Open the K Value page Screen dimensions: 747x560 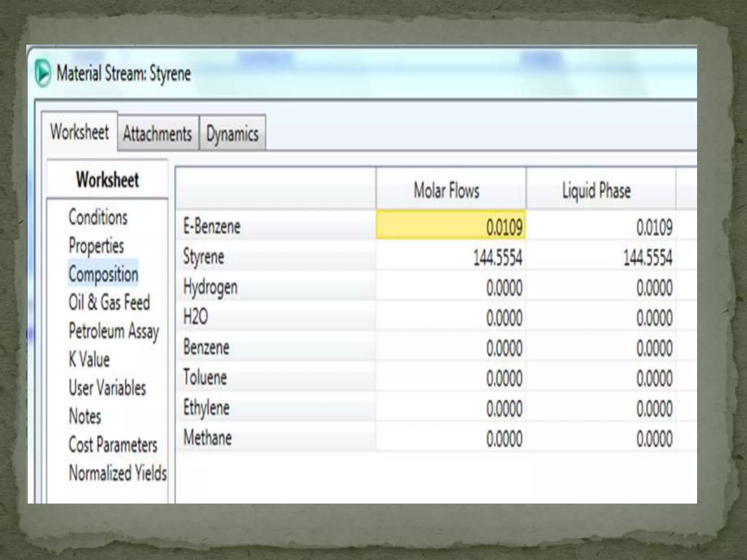89,359
